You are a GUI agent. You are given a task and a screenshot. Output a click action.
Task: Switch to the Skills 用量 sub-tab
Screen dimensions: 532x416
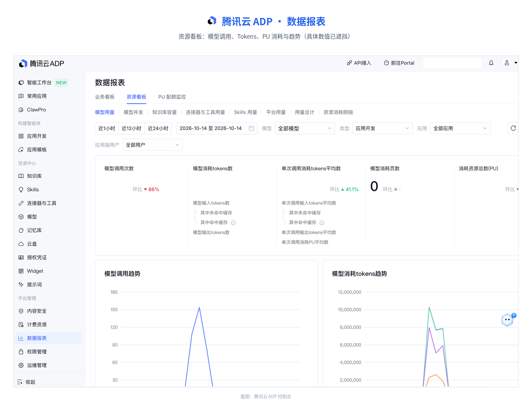[x=245, y=112]
